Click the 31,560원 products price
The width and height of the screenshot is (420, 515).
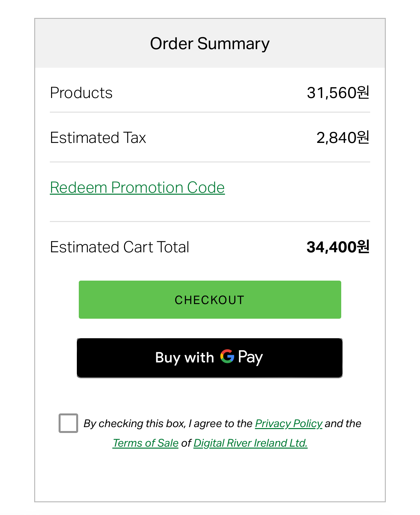[x=338, y=93]
